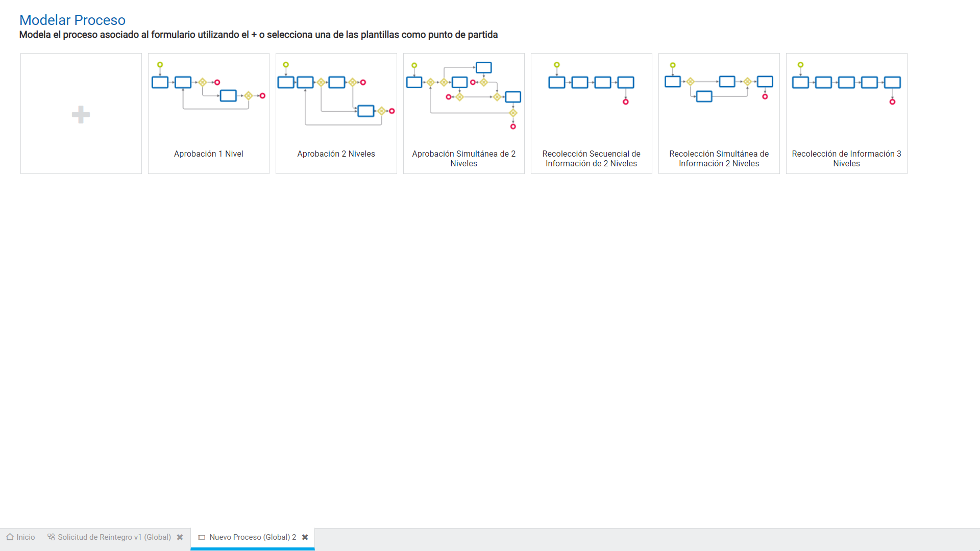Go to the Inicio tab
Screen dimensions: 980x551
pyautogui.click(x=26, y=537)
